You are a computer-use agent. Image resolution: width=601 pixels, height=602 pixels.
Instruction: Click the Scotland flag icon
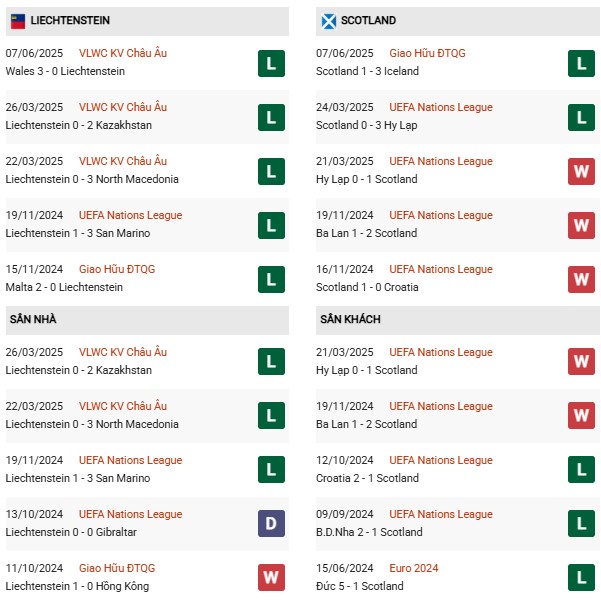[328, 22]
